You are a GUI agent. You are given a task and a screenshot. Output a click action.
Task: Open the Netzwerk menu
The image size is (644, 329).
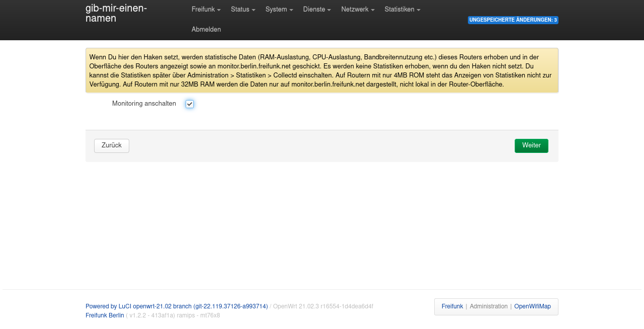click(x=357, y=10)
